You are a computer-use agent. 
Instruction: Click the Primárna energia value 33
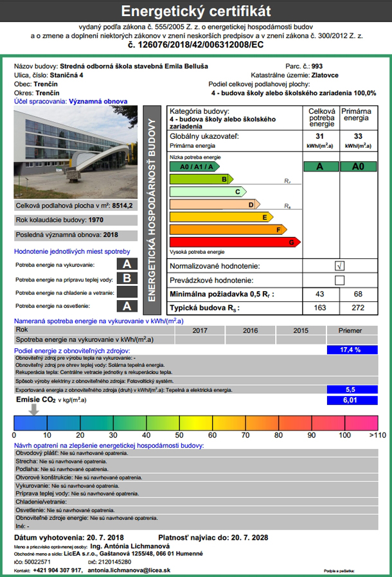point(358,136)
